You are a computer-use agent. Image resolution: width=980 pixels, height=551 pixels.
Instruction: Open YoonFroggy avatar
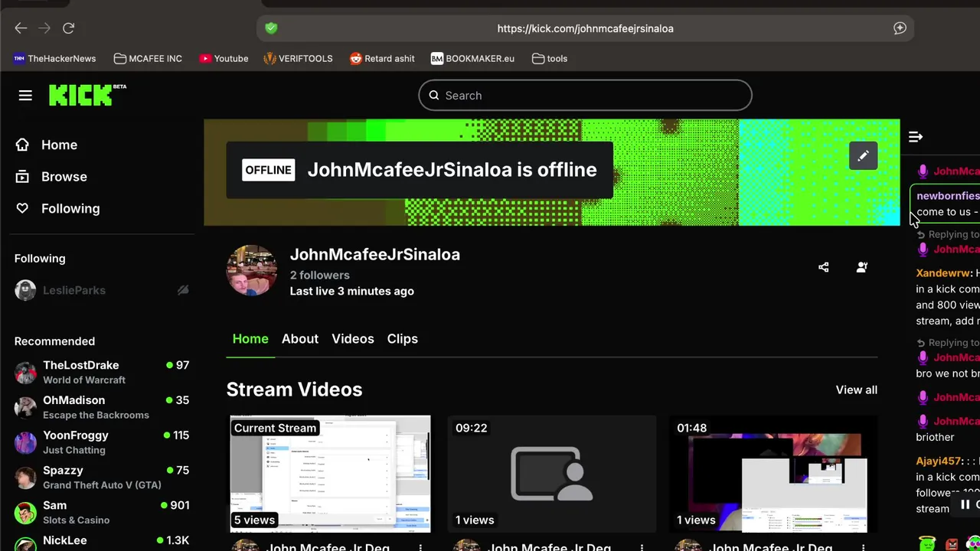click(x=25, y=442)
